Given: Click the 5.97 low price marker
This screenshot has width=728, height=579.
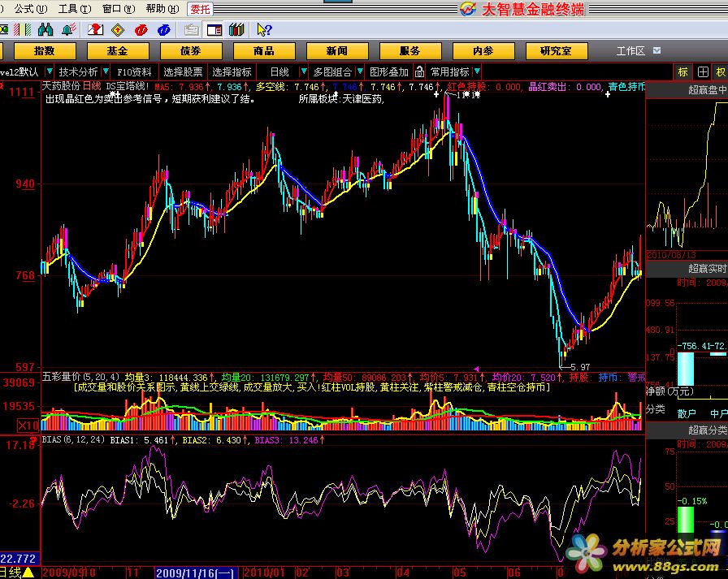Looking at the screenshot, I should 580,367.
